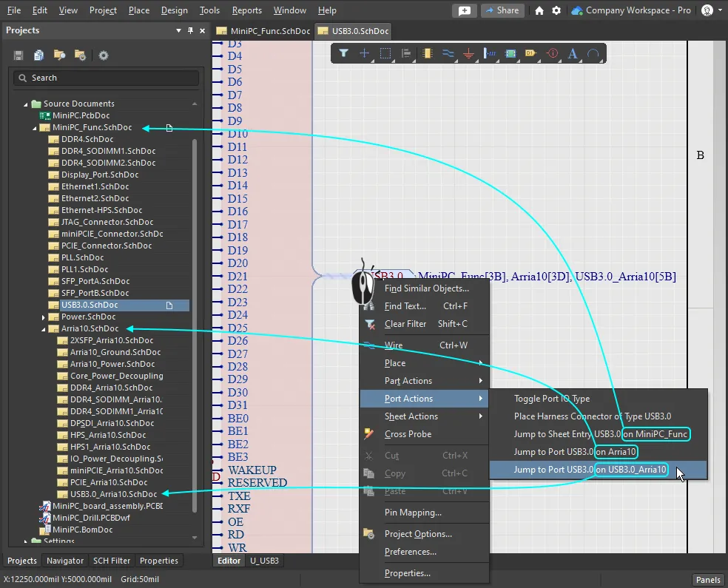728x588 pixels.
Task: Pin the Projects panel
Action: (190, 30)
